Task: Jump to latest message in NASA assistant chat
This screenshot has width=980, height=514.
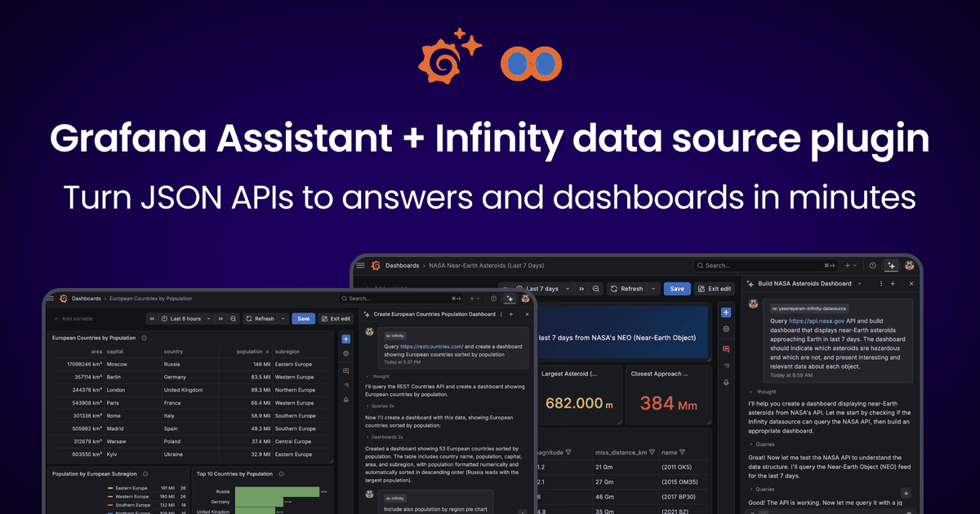Action: pyautogui.click(x=906, y=492)
